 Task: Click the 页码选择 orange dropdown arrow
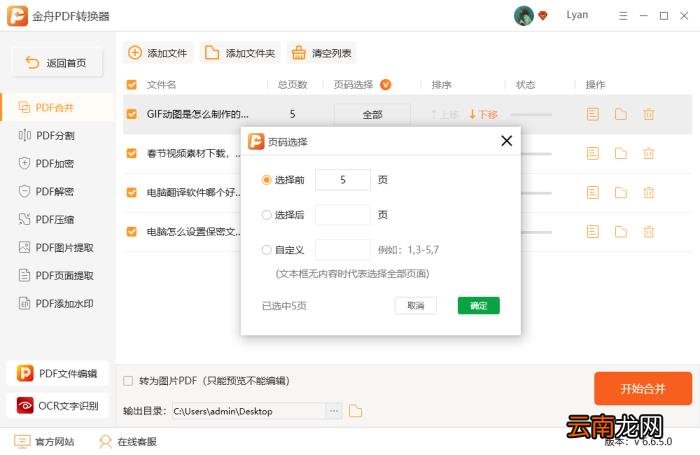(x=386, y=85)
